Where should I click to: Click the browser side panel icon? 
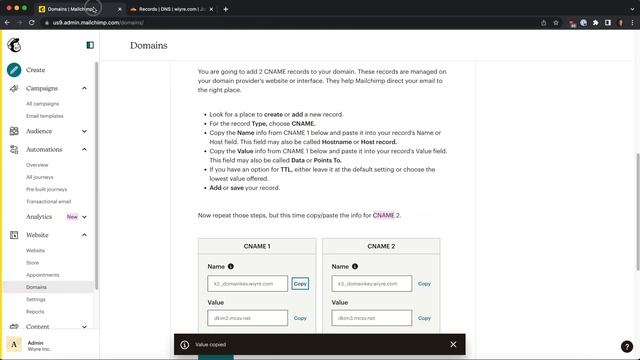pyautogui.click(x=608, y=23)
